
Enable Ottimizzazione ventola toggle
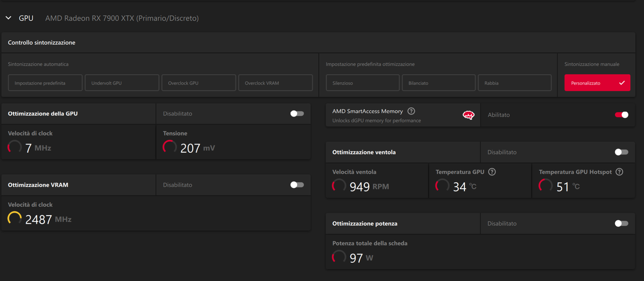[x=621, y=152]
